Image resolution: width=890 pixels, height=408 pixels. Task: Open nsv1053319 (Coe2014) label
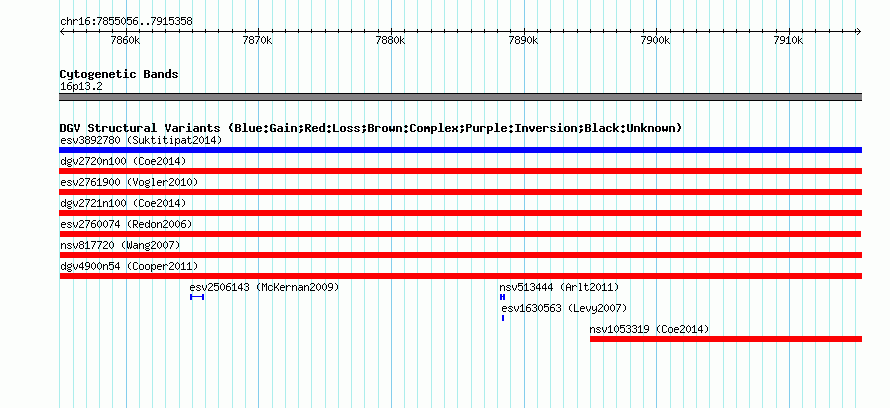649,329
